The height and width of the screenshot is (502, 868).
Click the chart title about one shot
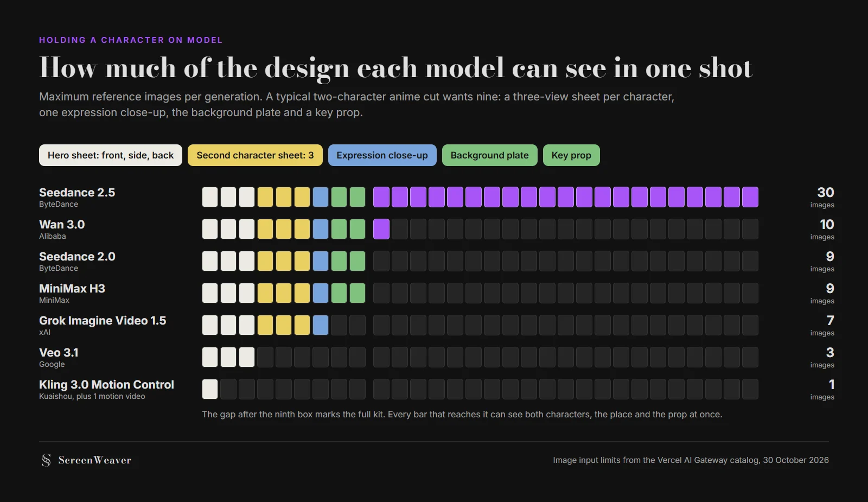click(x=396, y=68)
